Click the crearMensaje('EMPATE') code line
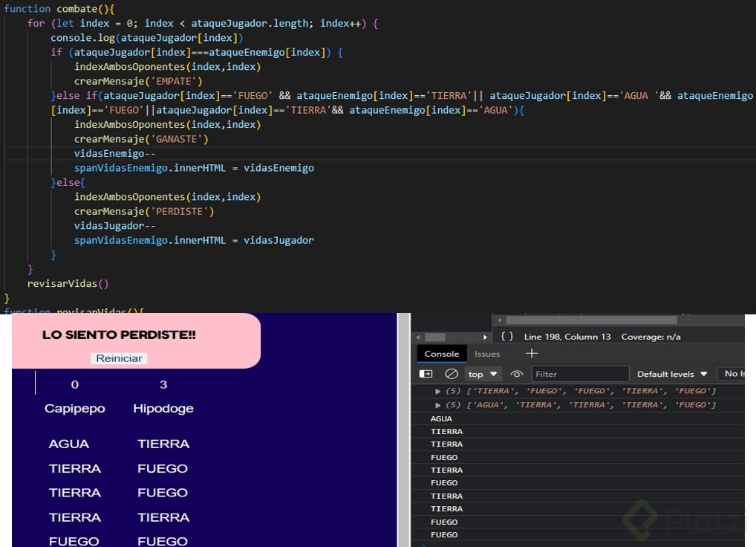The width and height of the screenshot is (756, 547). 138,81
